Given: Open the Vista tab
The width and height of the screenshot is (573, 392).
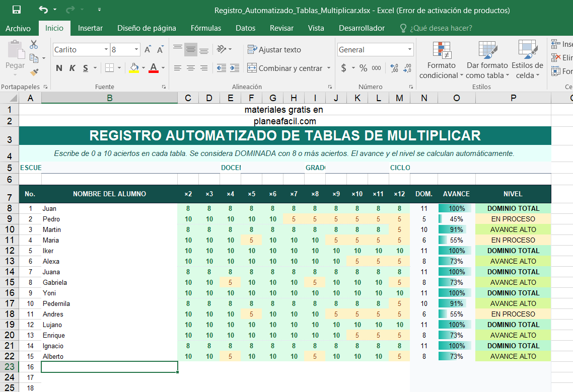Looking at the screenshot, I should pos(316,28).
